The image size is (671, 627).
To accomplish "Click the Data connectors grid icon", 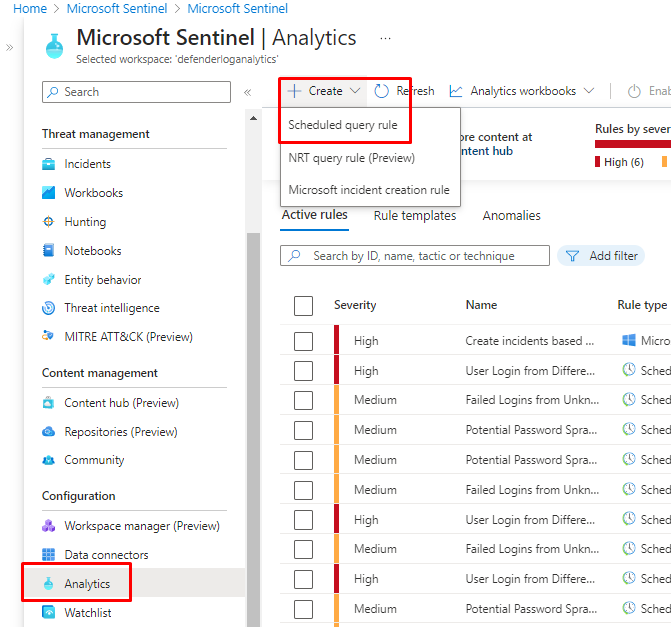I will pyautogui.click(x=49, y=555).
